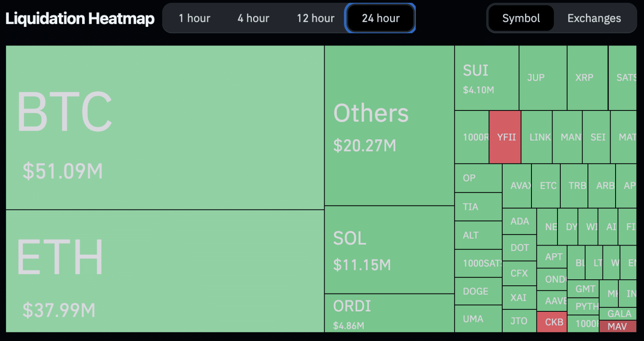Screen dimensions: 644x341
Task: Select the 1 hour timeframe tab
Action: pos(194,18)
